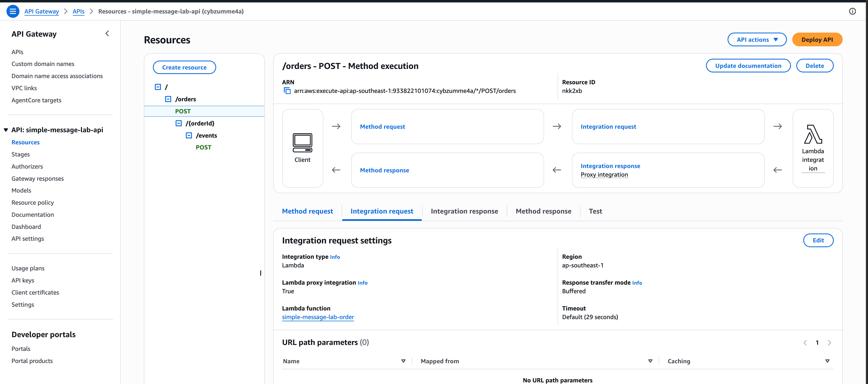
Task: Open VPC links in the sidebar
Action: pos(24,88)
